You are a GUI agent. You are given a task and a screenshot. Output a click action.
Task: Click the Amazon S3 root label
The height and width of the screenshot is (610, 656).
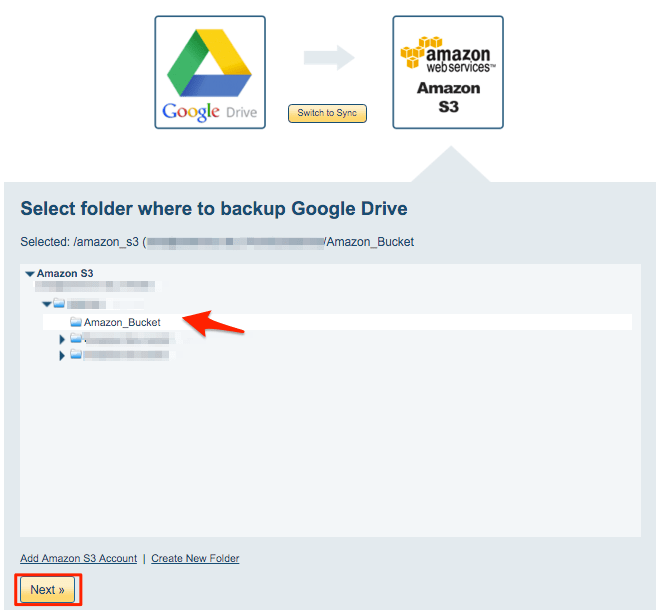pyautogui.click(x=65, y=274)
